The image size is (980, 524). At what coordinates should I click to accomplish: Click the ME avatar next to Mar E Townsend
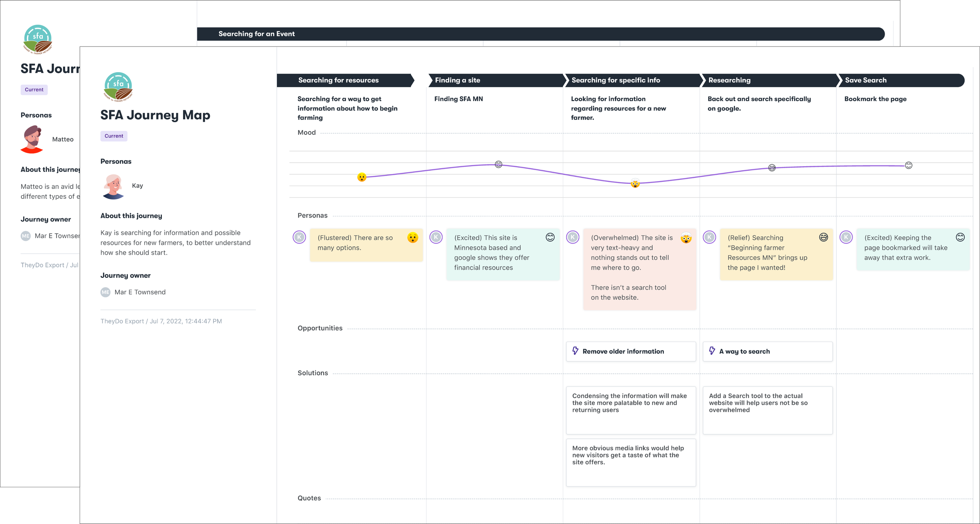[105, 292]
